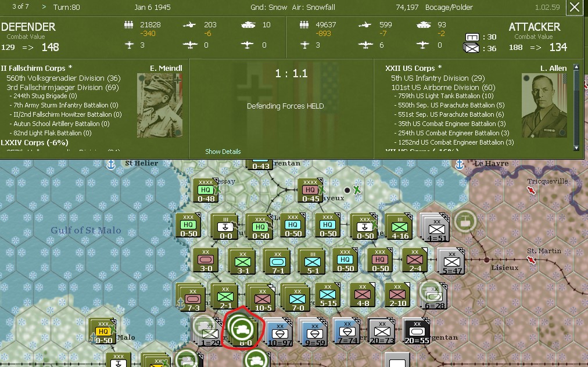
Task: Click commander L. Allen's portrait
Action: tap(543, 105)
